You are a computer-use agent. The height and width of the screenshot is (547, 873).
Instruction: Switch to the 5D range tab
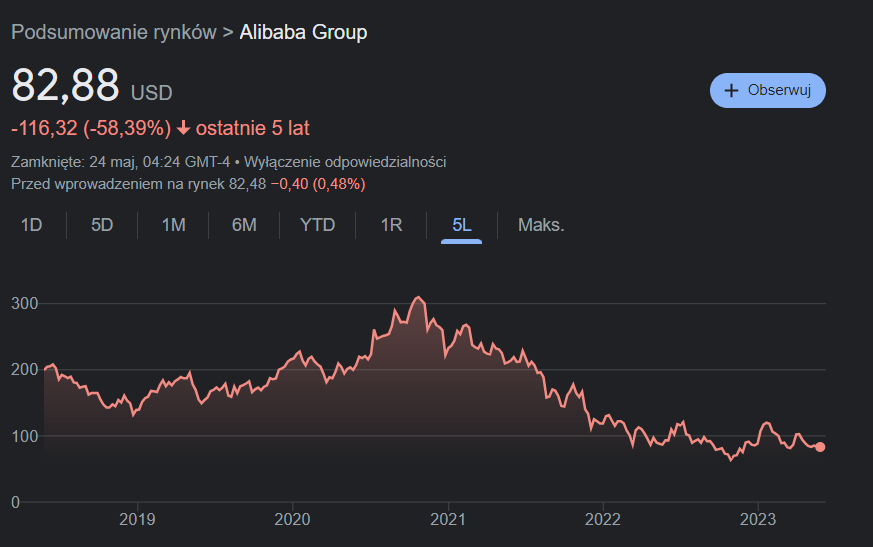[102, 225]
